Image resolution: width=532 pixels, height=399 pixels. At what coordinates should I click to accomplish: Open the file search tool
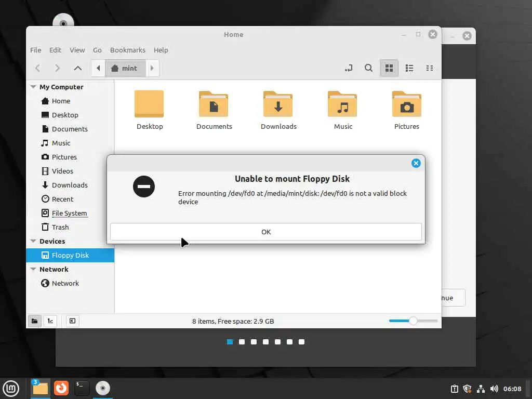click(x=368, y=68)
